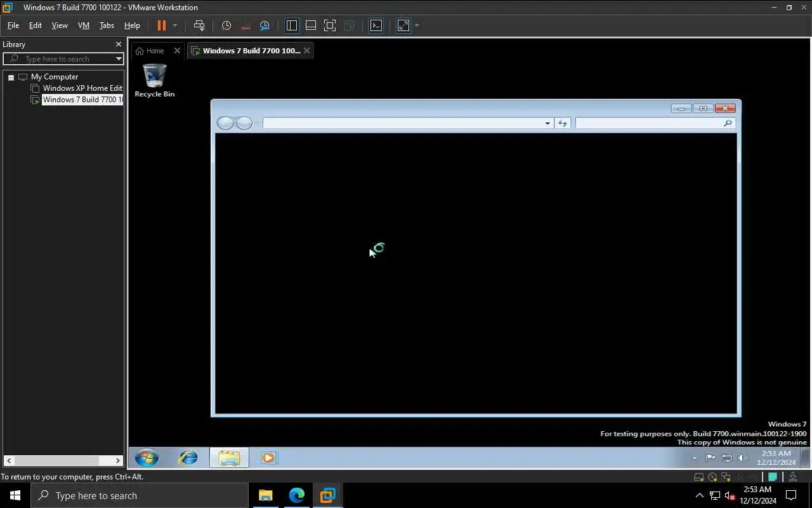Open the Windows 7 Start orb
The height and width of the screenshot is (508, 812).
[x=147, y=458]
